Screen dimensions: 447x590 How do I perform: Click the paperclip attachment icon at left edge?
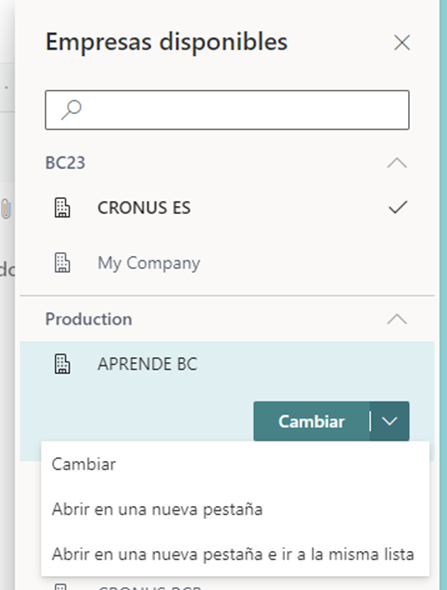pyautogui.click(x=6, y=209)
